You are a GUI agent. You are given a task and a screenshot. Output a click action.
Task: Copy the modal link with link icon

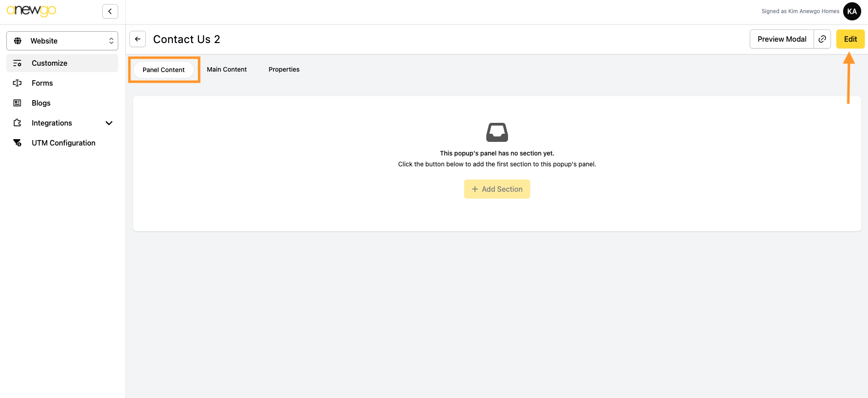coord(822,39)
